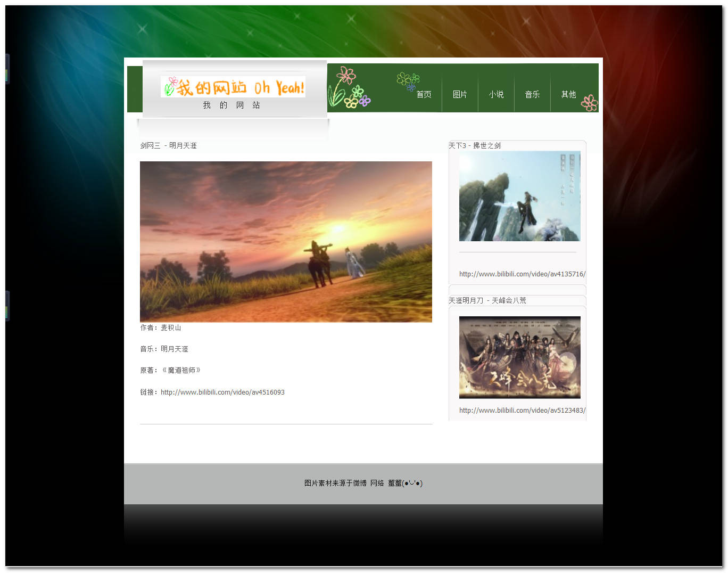The image size is (728, 573).
Task: Open the bilibili av5123483 link
Action: pyautogui.click(x=522, y=411)
